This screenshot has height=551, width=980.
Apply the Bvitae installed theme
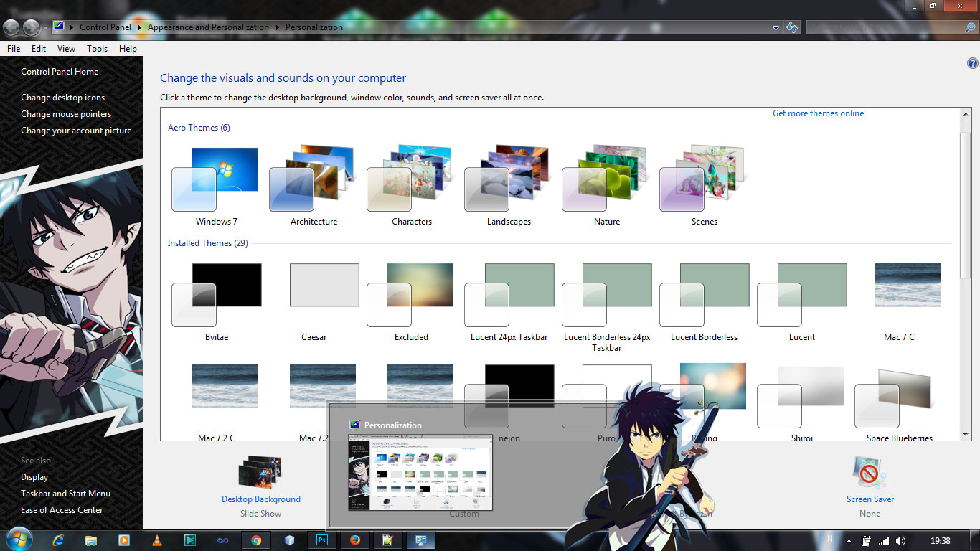[216, 301]
